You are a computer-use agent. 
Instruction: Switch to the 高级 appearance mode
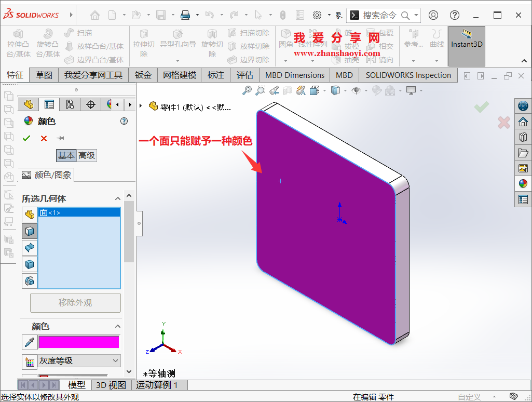[x=86, y=155]
